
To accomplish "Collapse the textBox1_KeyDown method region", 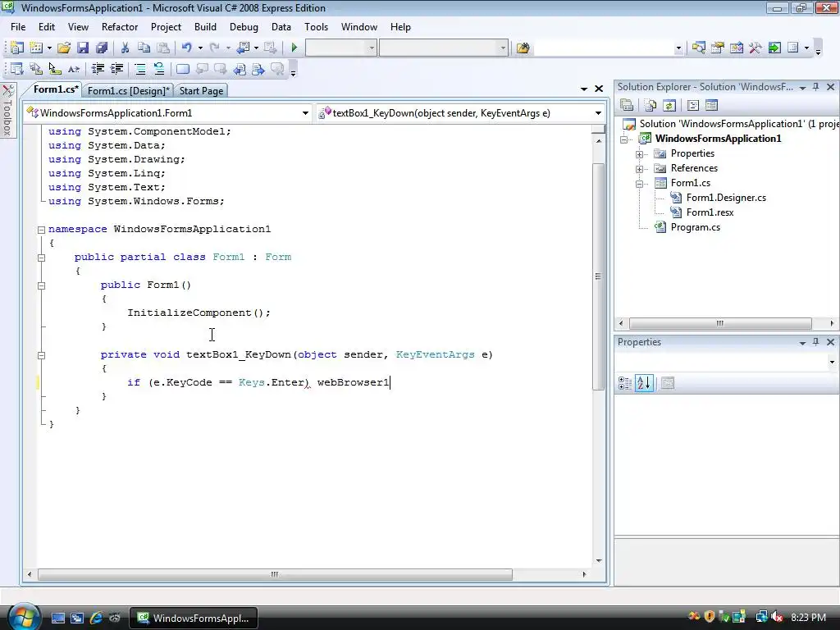I will pos(41,355).
